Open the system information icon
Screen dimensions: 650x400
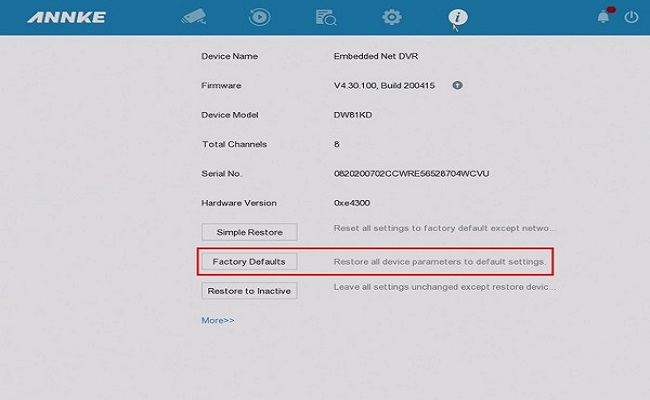458,17
